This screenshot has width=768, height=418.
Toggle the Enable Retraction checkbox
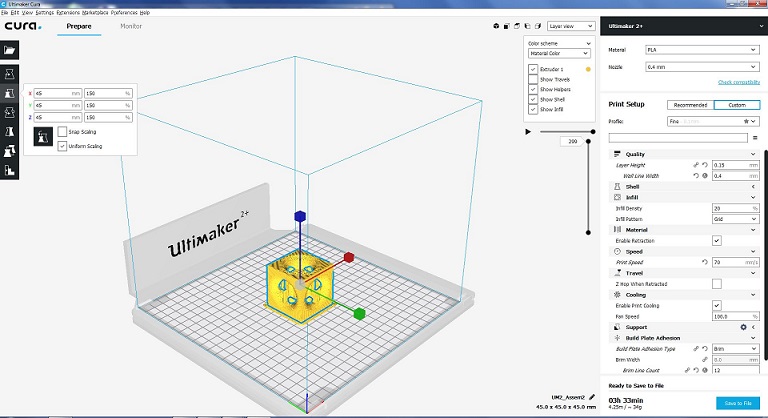(x=717, y=241)
